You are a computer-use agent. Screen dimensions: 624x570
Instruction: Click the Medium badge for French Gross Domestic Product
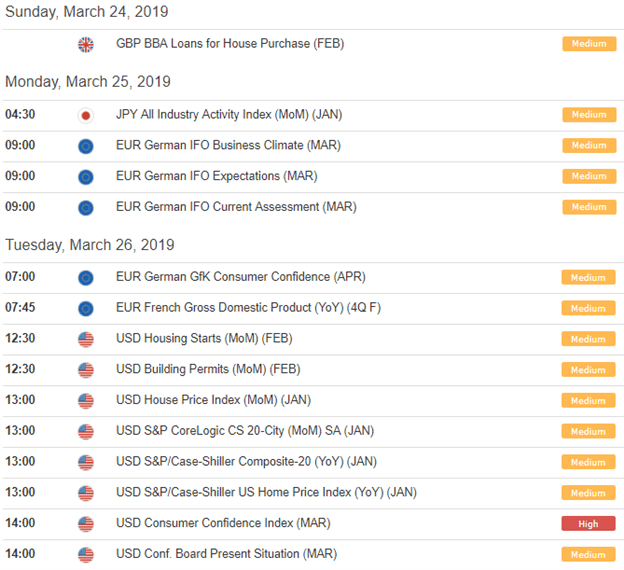click(588, 308)
